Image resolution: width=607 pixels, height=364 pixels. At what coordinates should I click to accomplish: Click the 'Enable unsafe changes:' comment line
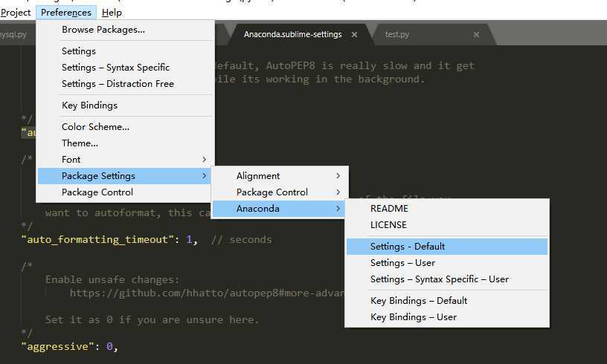click(112, 279)
